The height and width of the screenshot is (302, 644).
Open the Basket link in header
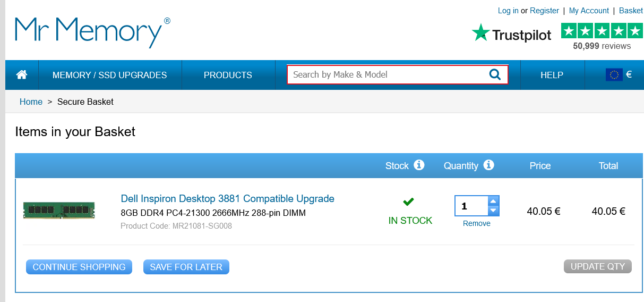[x=631, y=11]
